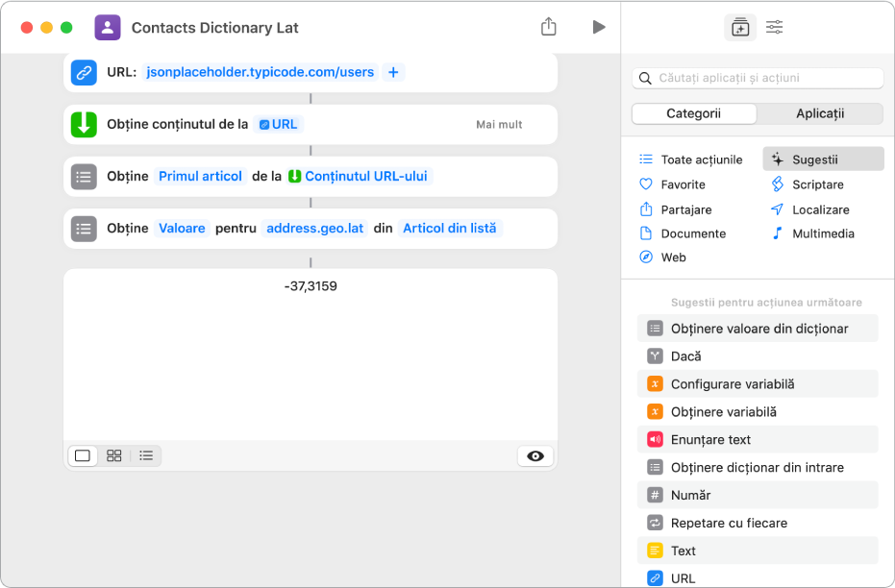The image size is (895, 588).
Task: Run the shortcut with the play button
Action: click(x=599, y=27)
